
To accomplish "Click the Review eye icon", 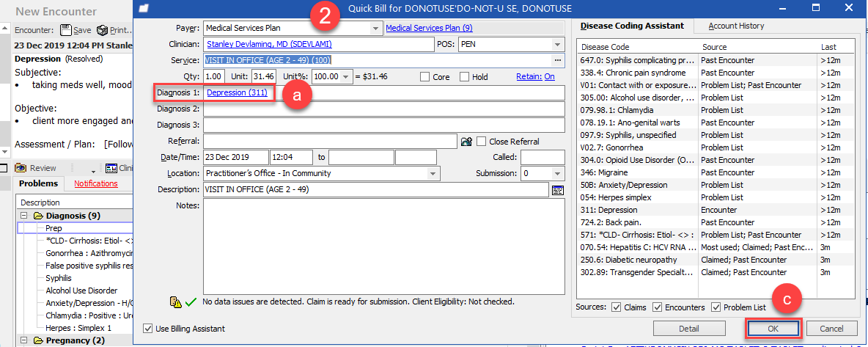I will pos(21,168).
